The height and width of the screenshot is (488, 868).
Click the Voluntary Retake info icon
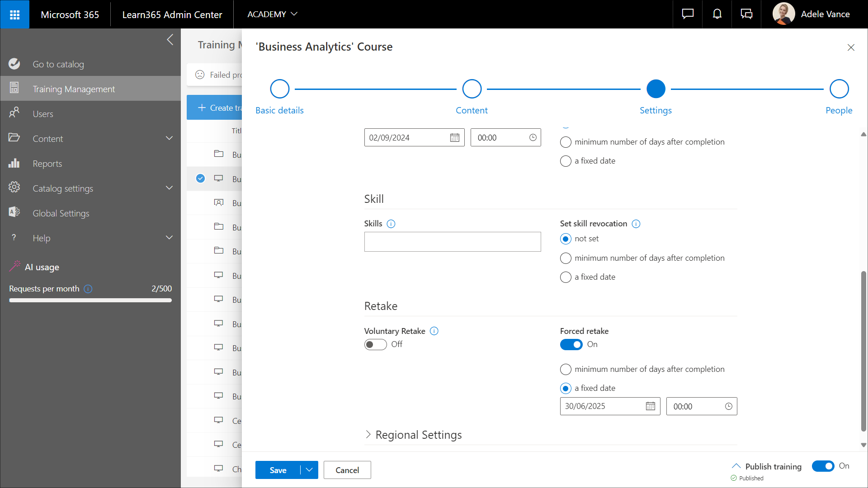tap(434, 331)
